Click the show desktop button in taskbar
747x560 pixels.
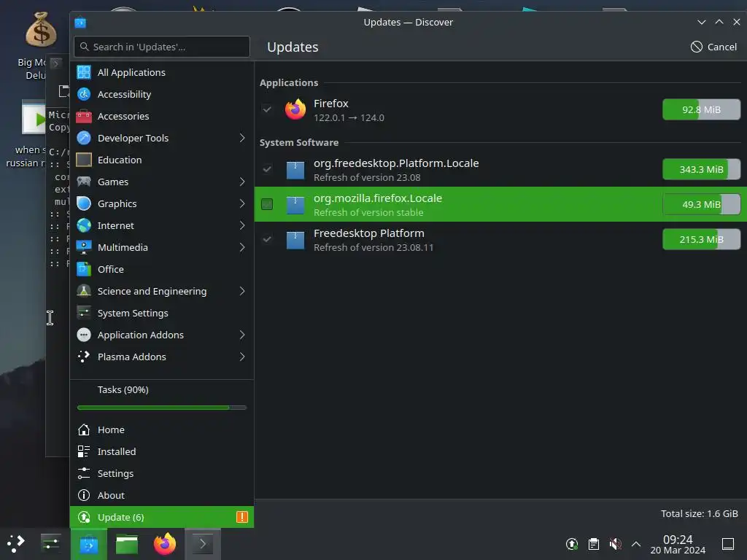click(x=728, y=544)
